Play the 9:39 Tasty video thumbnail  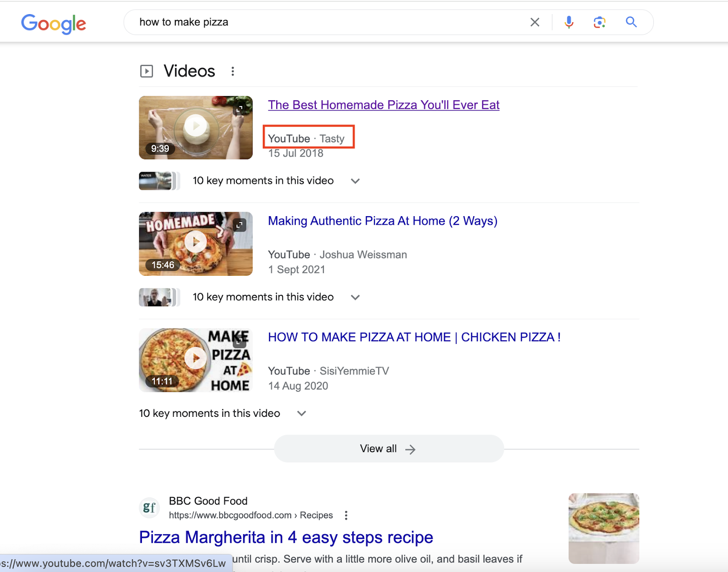196,127
